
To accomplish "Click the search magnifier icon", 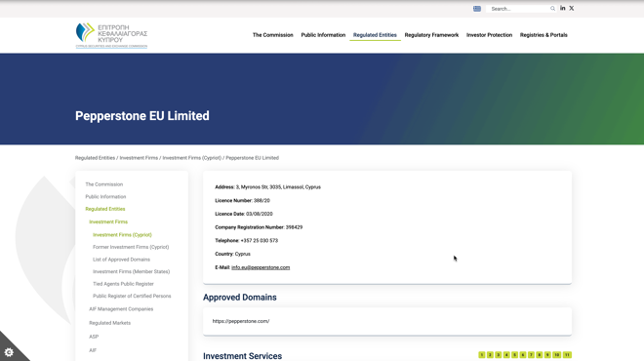I will (x=552, y=9).
